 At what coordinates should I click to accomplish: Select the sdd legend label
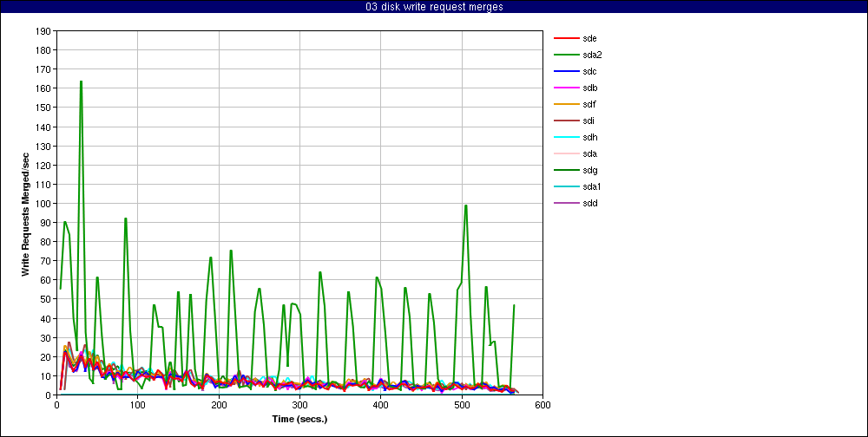pos(589,203)
